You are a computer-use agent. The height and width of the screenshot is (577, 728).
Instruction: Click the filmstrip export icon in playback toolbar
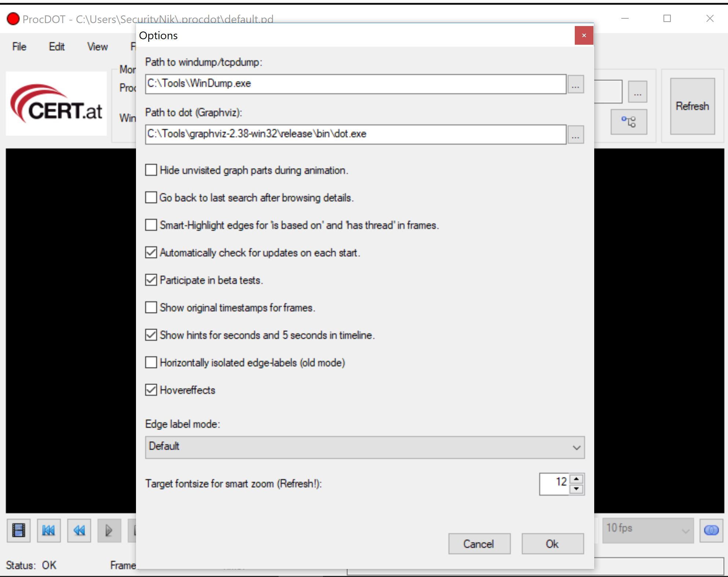(18, 530)
